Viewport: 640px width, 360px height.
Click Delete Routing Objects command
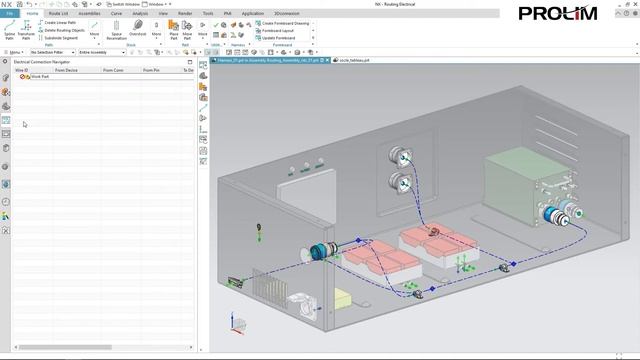[61, 30]
